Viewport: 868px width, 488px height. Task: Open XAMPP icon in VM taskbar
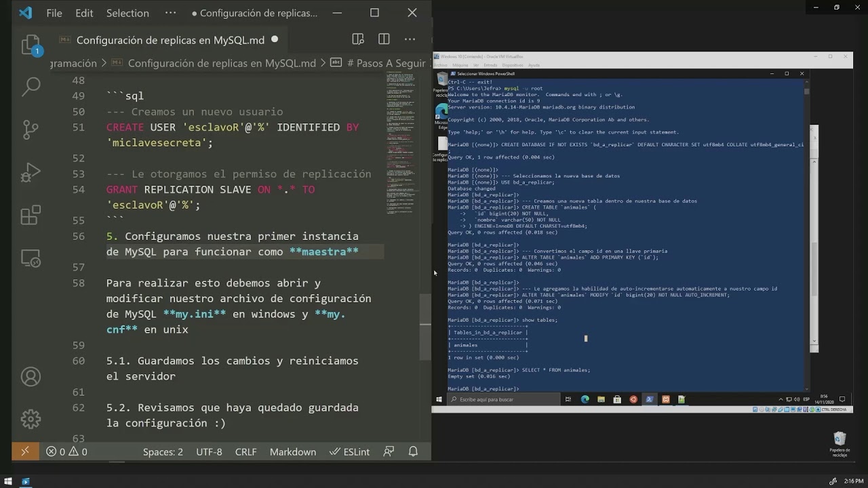666,400
